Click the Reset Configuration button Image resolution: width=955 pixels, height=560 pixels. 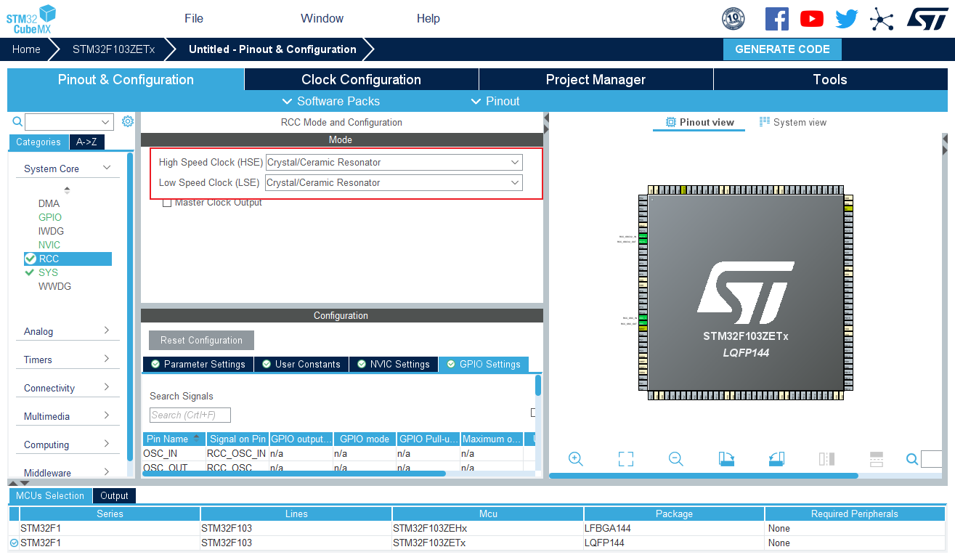coord(201,340)
